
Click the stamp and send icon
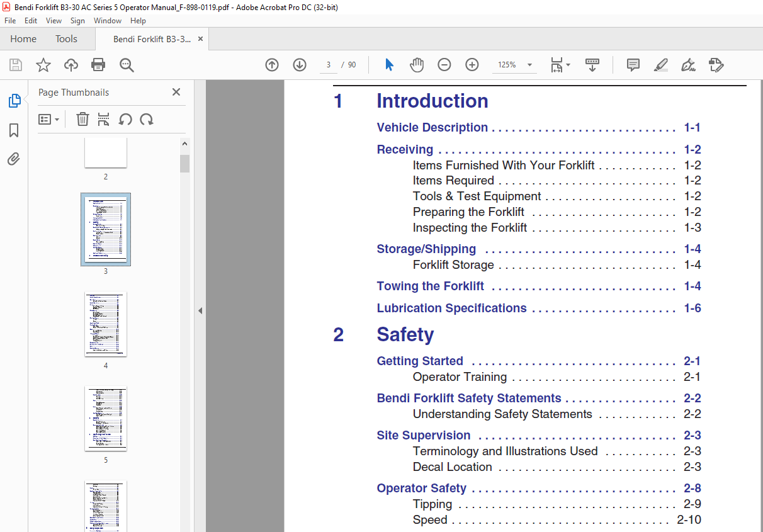tap(716, 65)
